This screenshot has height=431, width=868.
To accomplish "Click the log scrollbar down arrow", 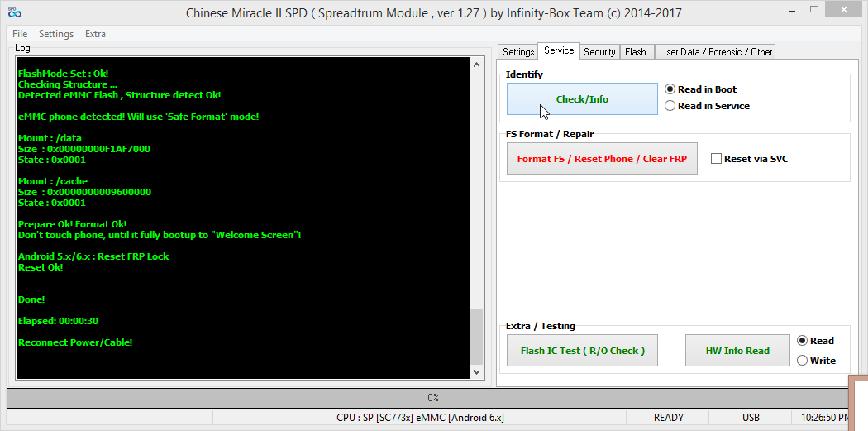I will click(477, 372).
